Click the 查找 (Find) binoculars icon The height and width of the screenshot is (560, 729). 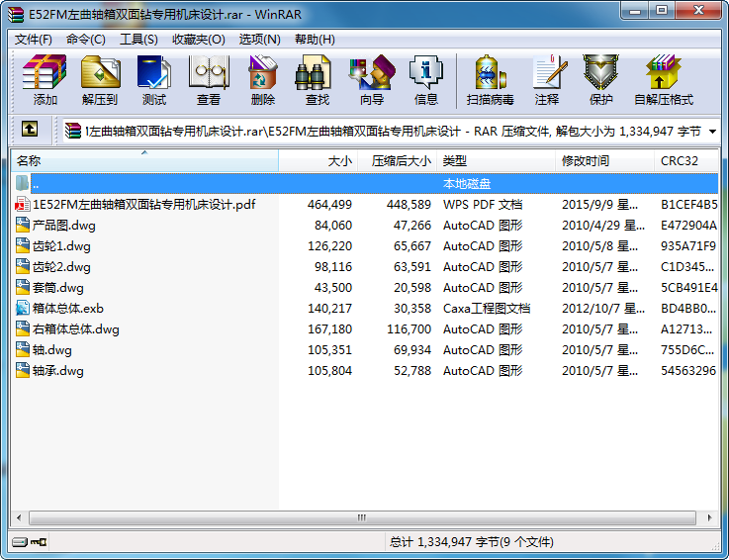click(x=313, y=72)
